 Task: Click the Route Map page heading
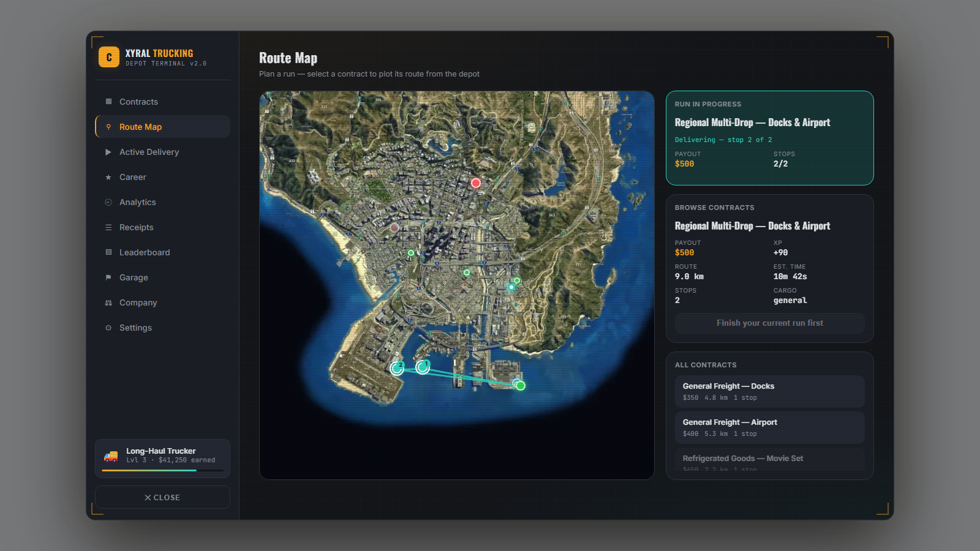[288, 58]
